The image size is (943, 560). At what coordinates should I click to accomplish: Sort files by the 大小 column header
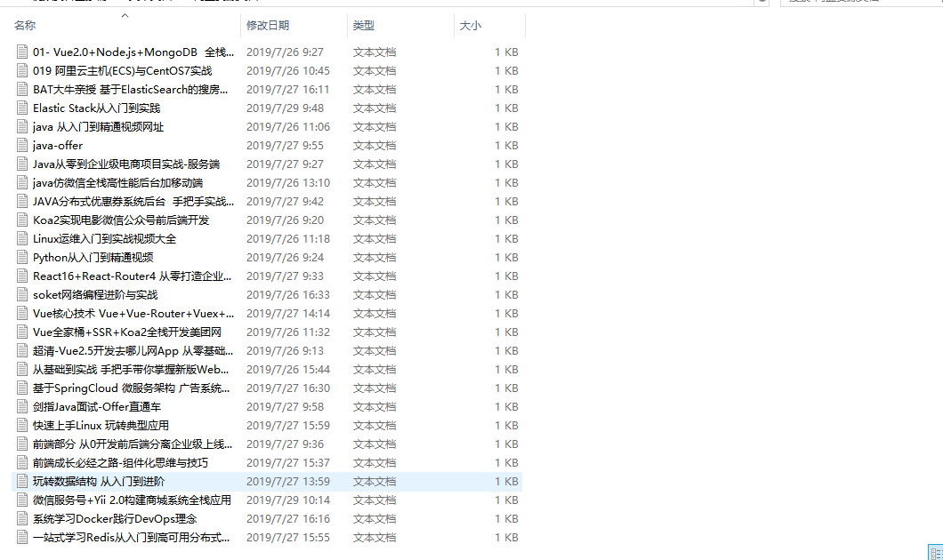471,25
